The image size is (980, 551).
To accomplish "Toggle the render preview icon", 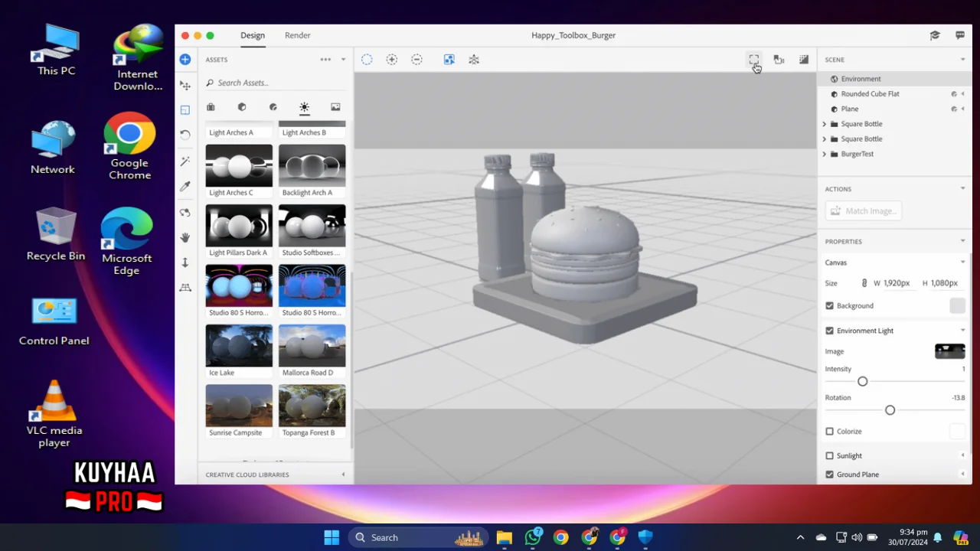I will [x=804, y=60].
